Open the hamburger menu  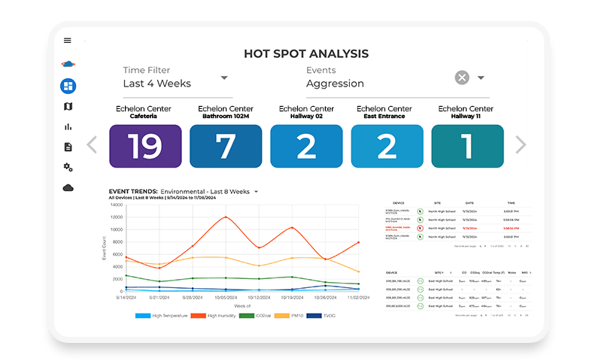(67, 41)
